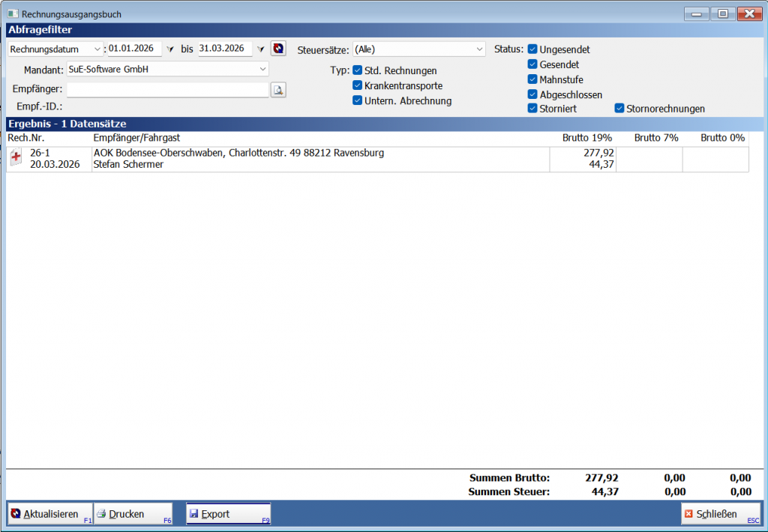Open the start date calendar picker arrow
Screen dimensions: 768x532
click(169, 49)
